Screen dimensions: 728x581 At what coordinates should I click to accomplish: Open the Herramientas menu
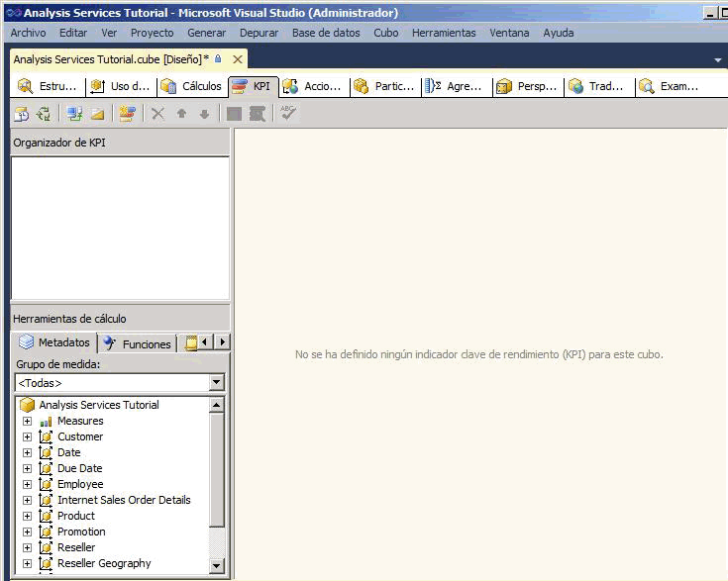443,33
